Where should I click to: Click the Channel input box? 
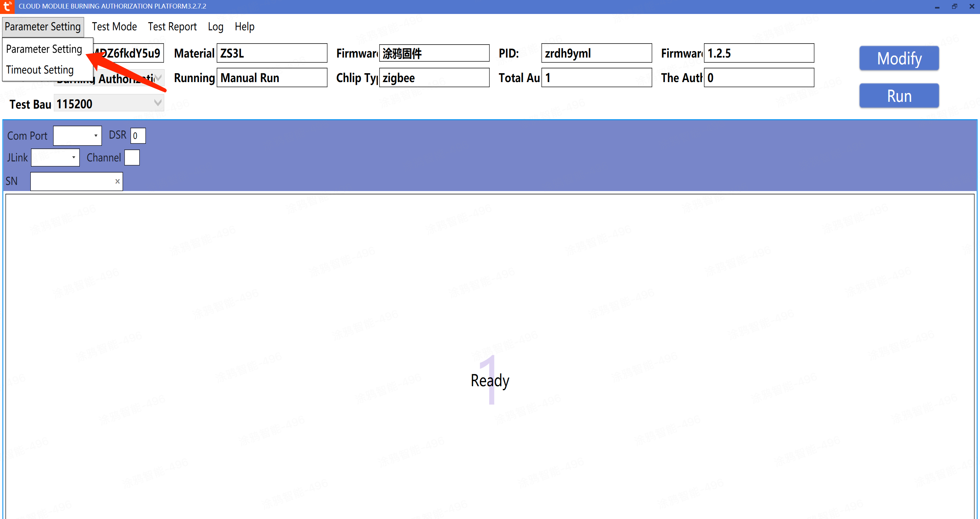pos(132,157)
